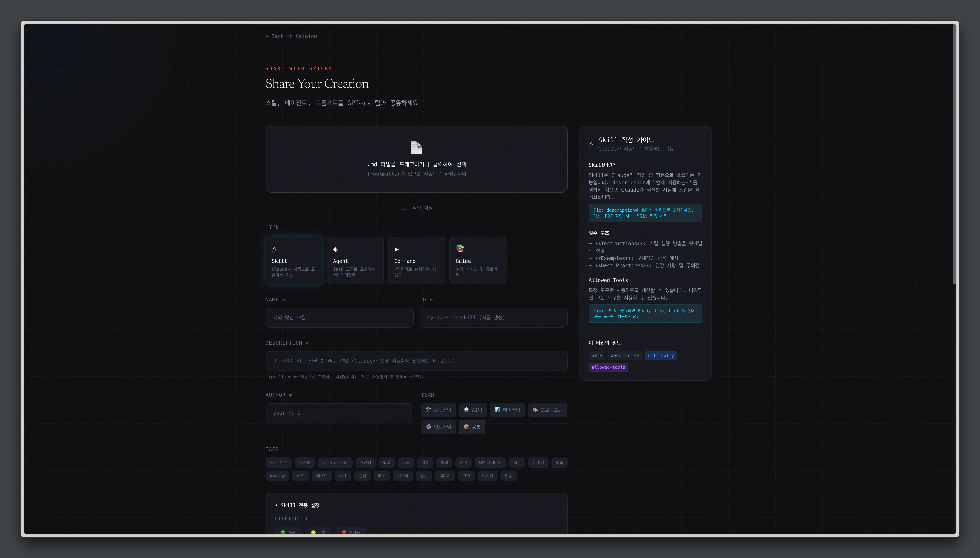Viewport: 980px width, 558px height.
Task: Choose 프로덕트팀 team with palette icon
Action: coord(547,410)
